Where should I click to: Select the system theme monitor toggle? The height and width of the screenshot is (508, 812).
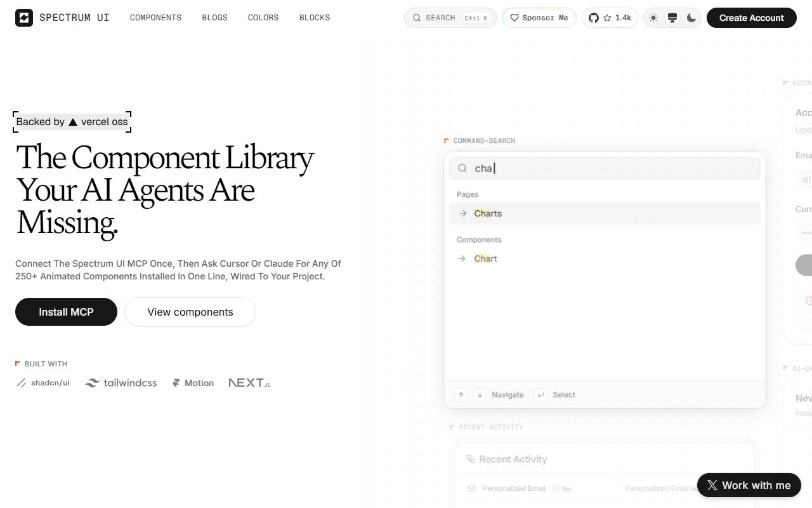[x=672, y=18]
